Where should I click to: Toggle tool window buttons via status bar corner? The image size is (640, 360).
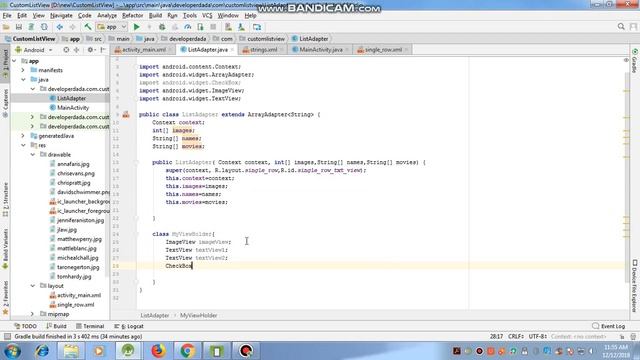7,337
